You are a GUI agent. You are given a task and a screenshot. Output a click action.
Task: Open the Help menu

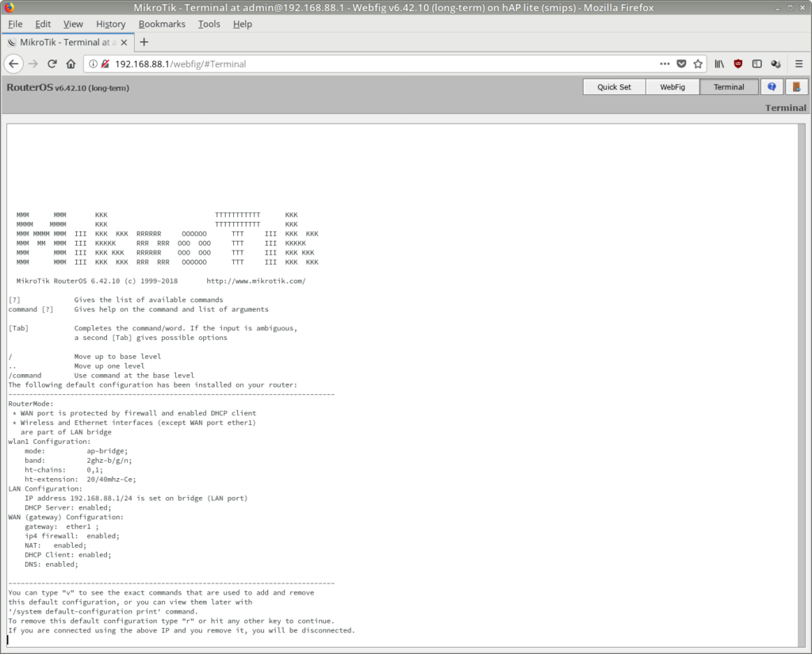click(243, 25)
